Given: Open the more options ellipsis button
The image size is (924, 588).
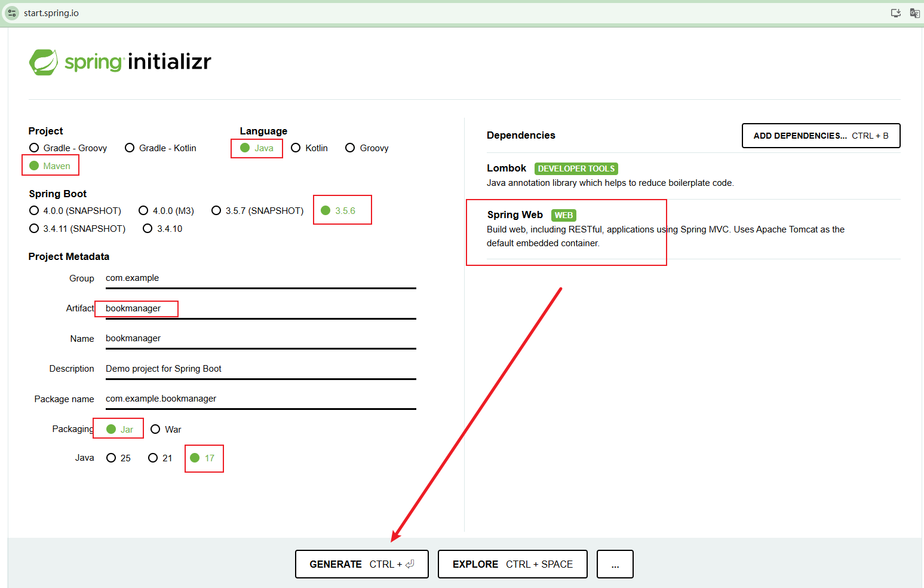Looking at the screenshot, I should pyautogui.click(x=615, y=564).
